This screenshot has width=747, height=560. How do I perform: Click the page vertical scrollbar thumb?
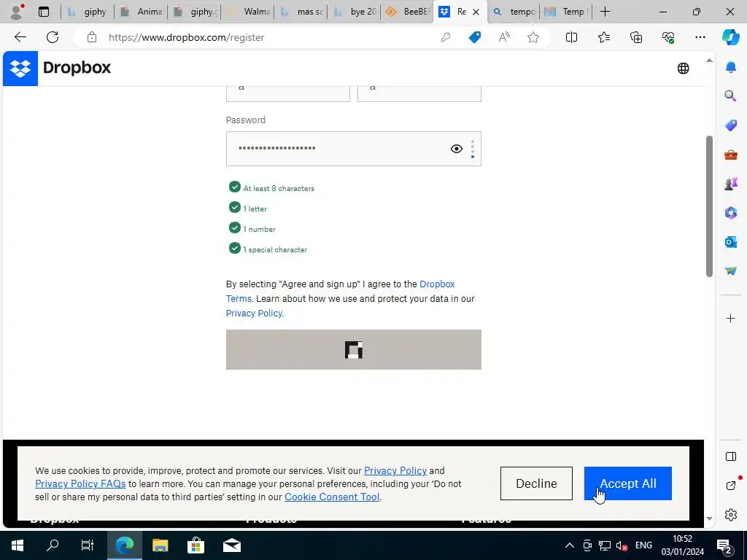[x=709, y=206]
